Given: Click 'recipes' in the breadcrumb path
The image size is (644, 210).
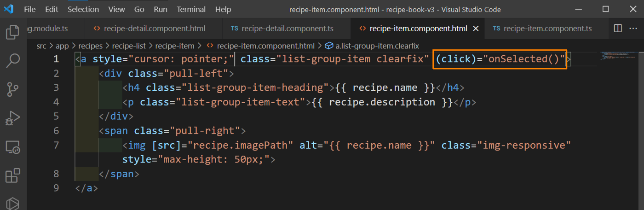Looking at the screenshot, I should 90,46.
